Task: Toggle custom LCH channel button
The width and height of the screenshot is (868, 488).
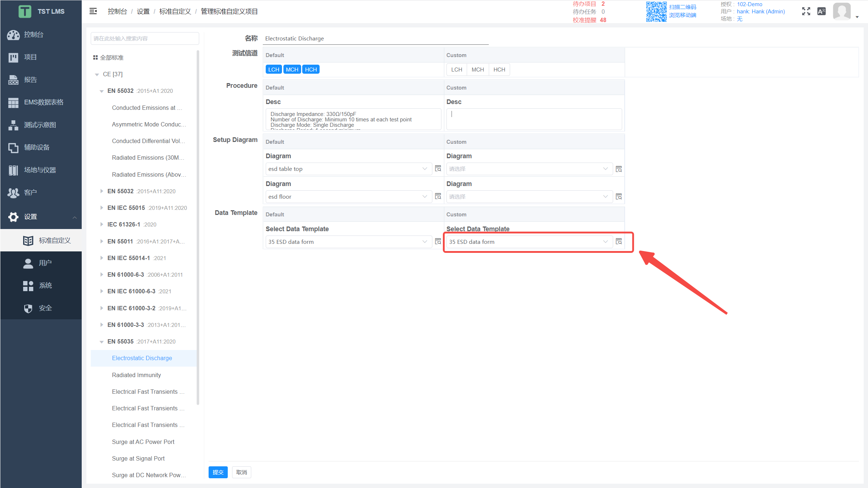Action: point(457,69)
